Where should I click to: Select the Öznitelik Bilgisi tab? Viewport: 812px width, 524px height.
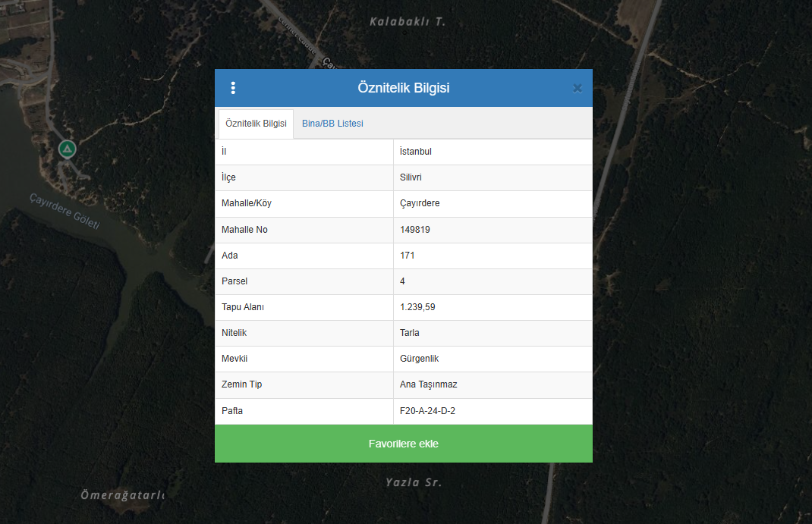coord(256,124)
